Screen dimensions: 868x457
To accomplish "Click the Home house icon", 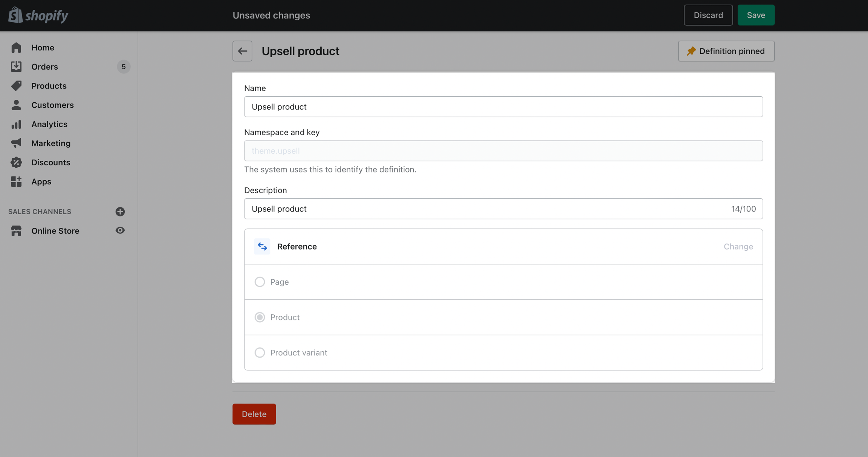I will point(16,47).
